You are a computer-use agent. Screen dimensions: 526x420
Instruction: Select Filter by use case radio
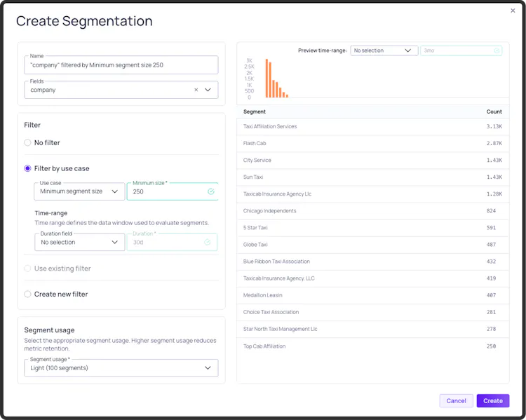click(x=27, y=168)
